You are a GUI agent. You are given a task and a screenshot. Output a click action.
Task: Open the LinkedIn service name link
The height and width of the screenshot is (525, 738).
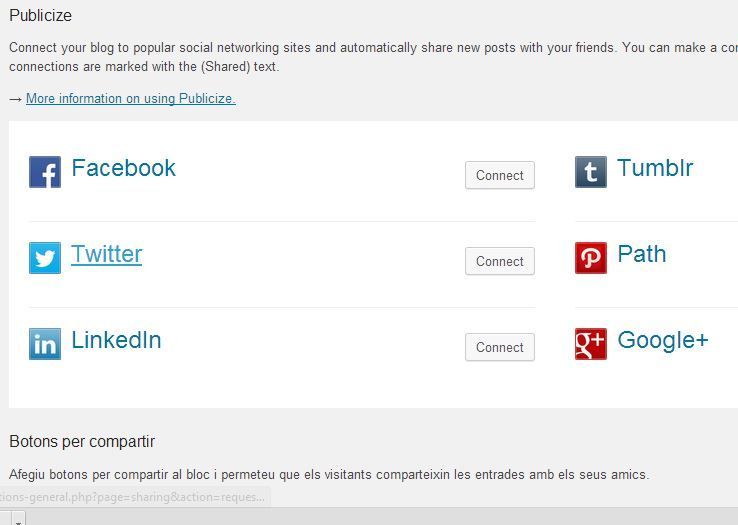click(x=116, y=340)
